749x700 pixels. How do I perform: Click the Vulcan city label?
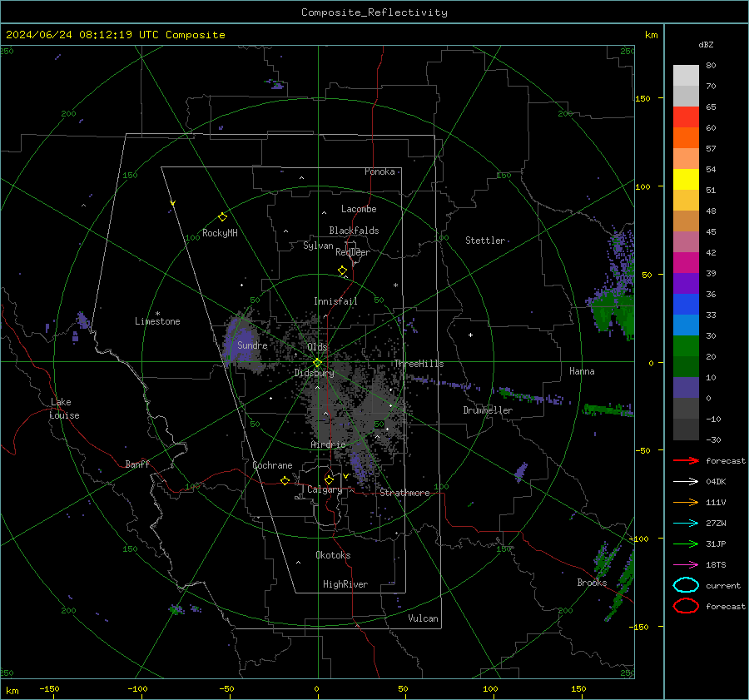click(x=424, y=618)
